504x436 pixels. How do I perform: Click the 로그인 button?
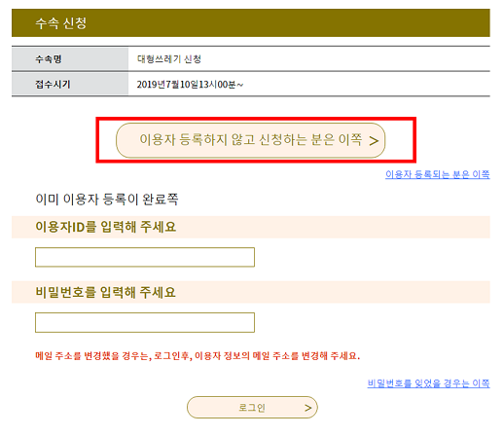252,408
